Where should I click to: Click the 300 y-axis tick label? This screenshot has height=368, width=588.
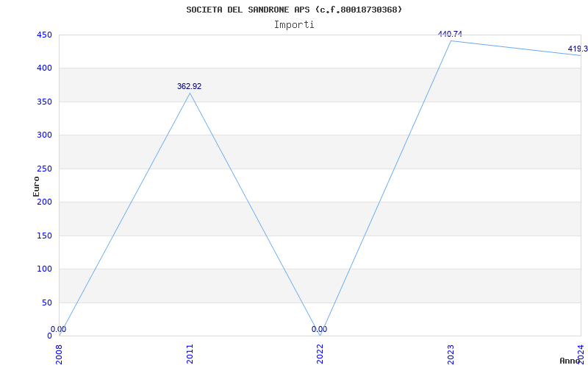44,135
